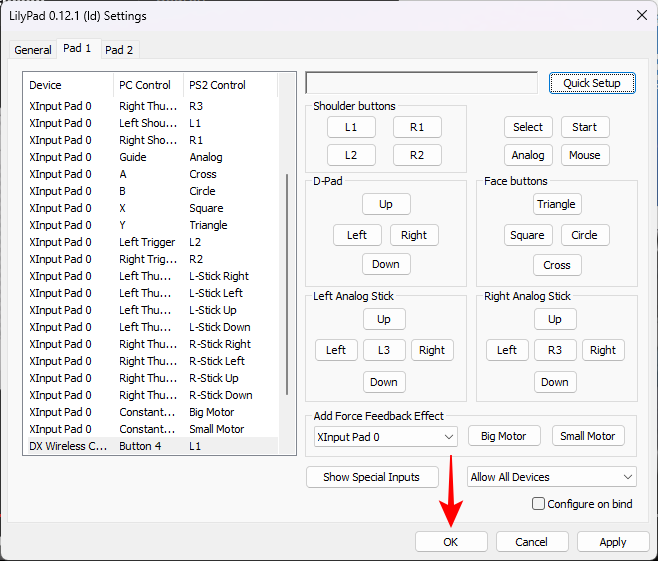Select the Left Trigger L2 row
Viewport: 658px width, 561px height.
pos(153,242)
